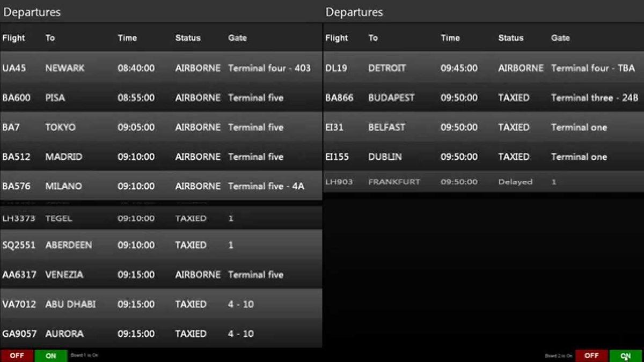Open flight AA6317 to Venezia
Viewport: 644px width, 362px height.
coord(161,275)
